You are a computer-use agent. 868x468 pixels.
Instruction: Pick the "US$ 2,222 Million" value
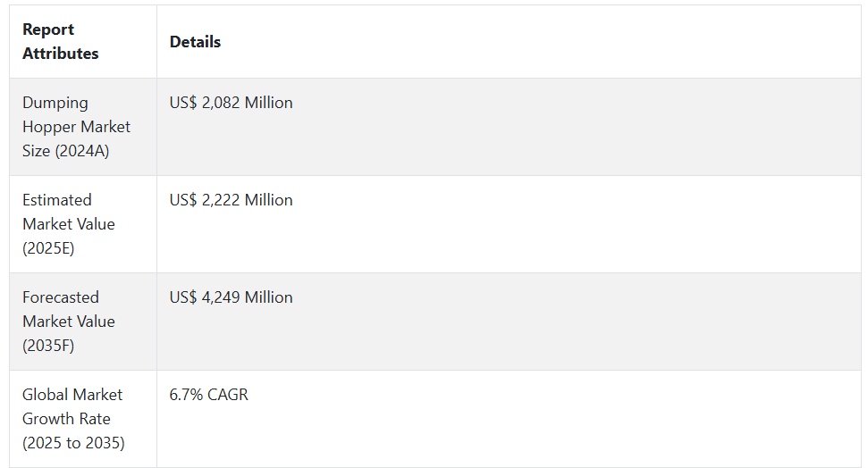point(231,200)
